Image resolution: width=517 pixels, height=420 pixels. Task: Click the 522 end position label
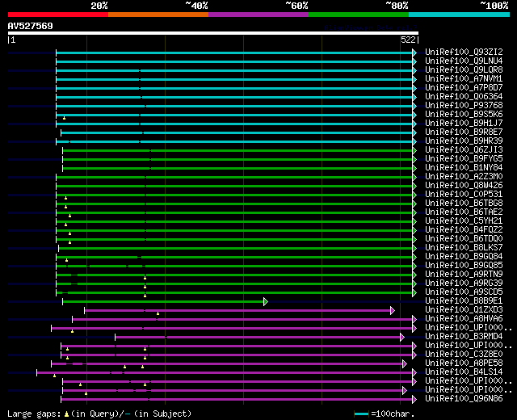(x=408, y=40)
